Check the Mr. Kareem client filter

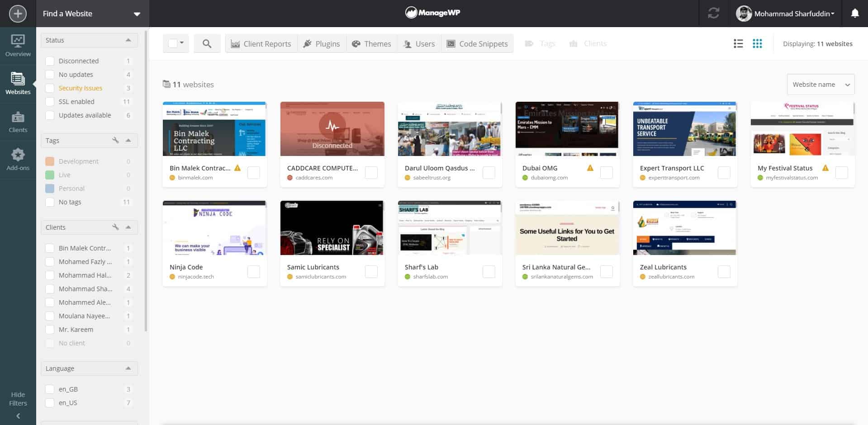pos(50,330)
